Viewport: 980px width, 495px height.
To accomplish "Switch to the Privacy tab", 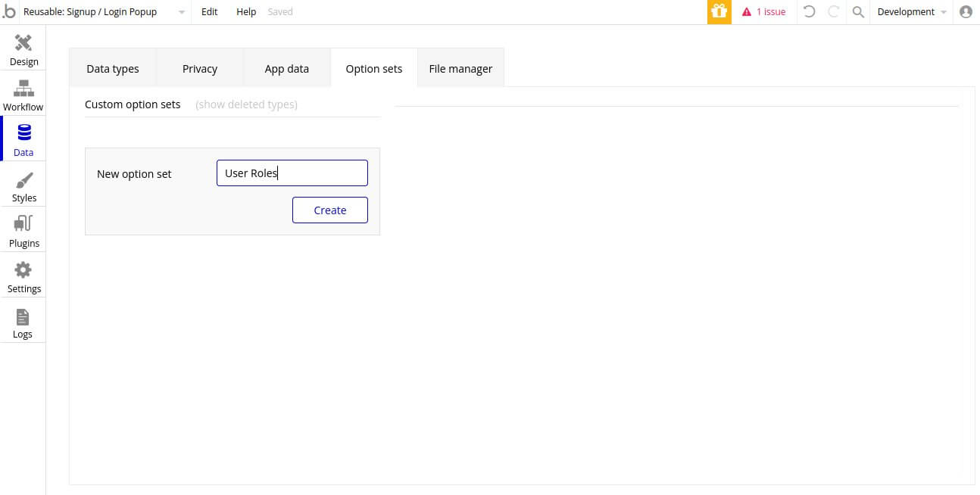I will (200, 69).
